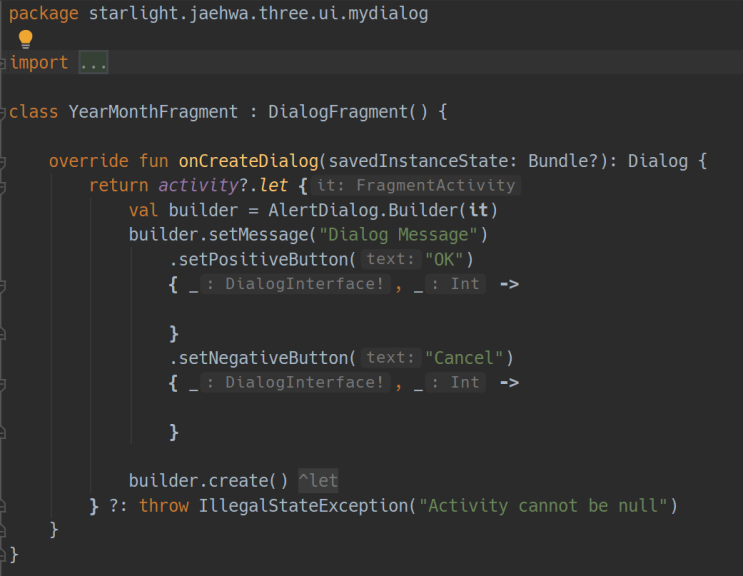Click the '^let' return hint label

318,481
